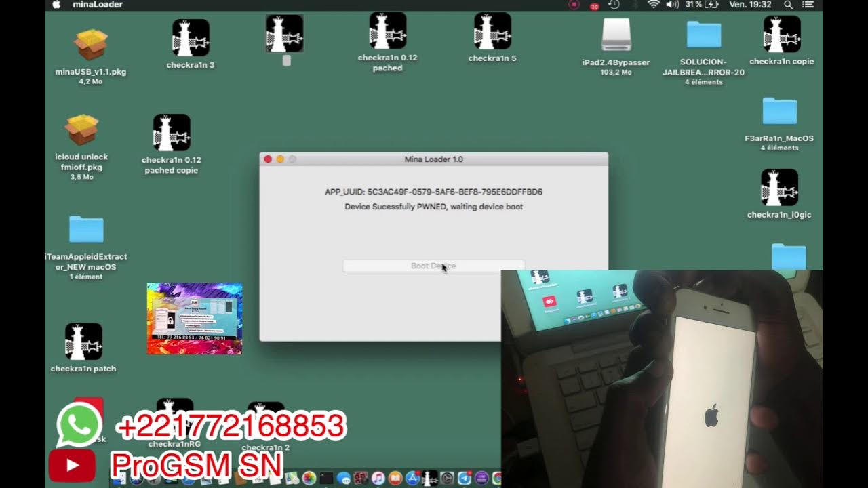Screen dimensions: 868x488
Task: Click the red 30 badge menu bar icon
Action: click(594, 5)
